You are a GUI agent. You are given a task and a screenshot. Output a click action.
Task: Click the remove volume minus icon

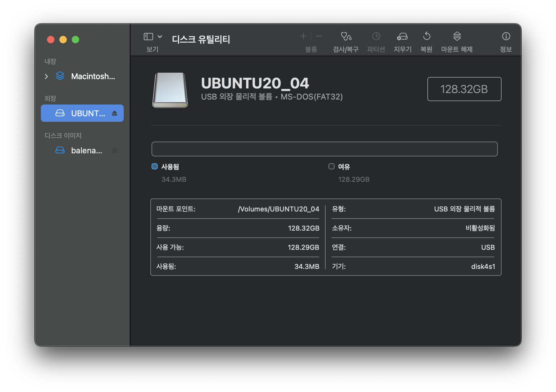pyautogui.click(x=319, y=36)
